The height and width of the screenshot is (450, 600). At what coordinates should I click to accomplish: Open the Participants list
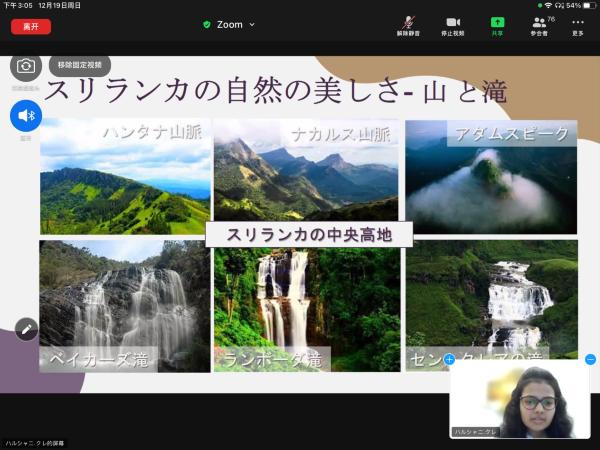[539, 24]
